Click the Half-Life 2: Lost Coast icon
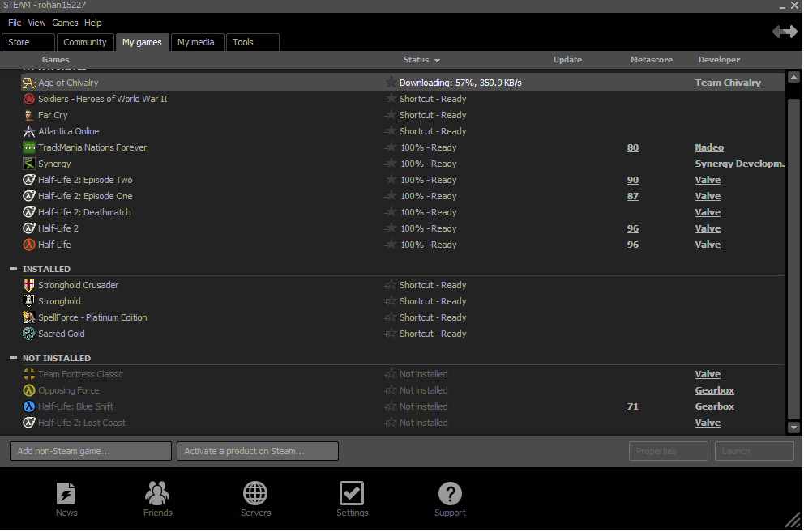 (28, 423)
